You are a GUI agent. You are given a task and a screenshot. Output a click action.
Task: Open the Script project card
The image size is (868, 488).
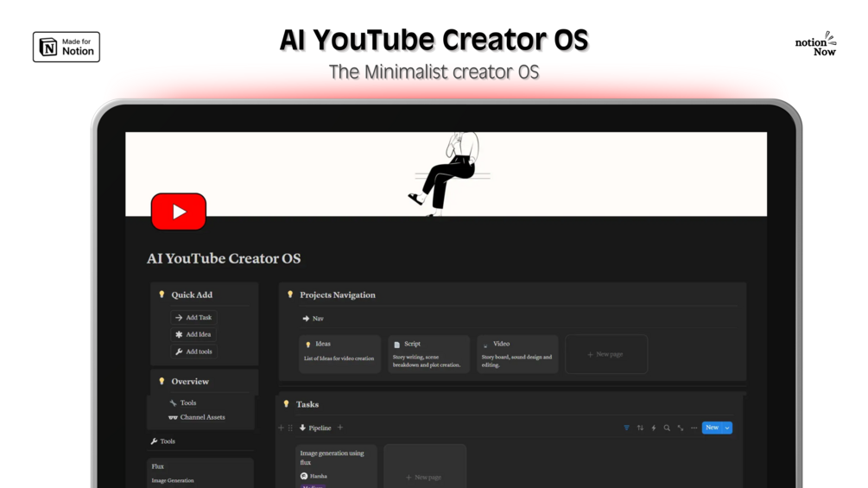coord(428,353)
